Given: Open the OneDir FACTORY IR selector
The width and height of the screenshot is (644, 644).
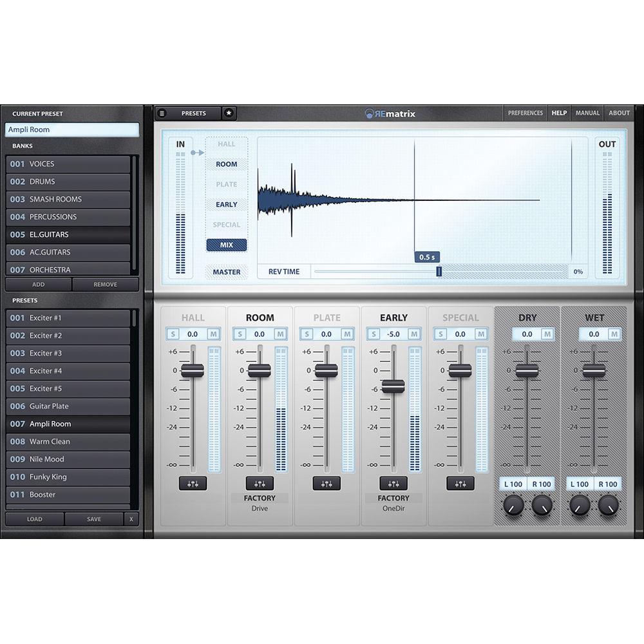Looking at the screenshot, I should point(393,502).
